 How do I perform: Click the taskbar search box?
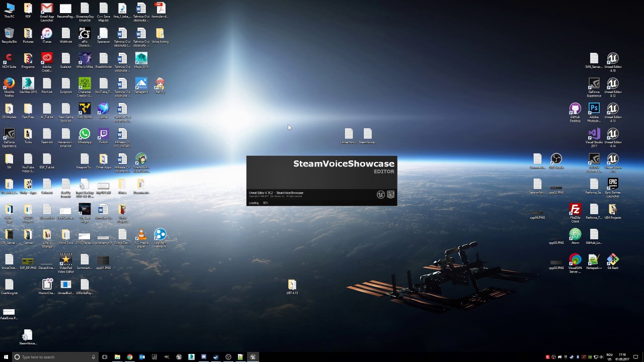pyautogui.click(x=55, y=357)
